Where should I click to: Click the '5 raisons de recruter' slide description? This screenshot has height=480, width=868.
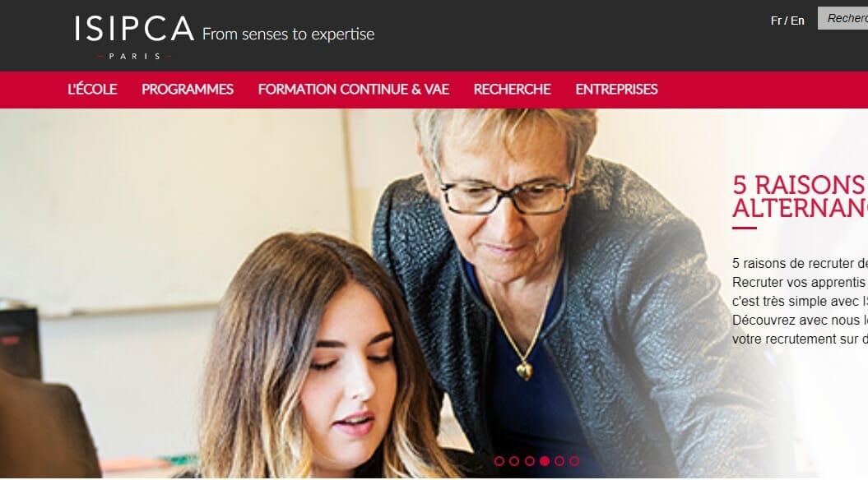[800, 301]
